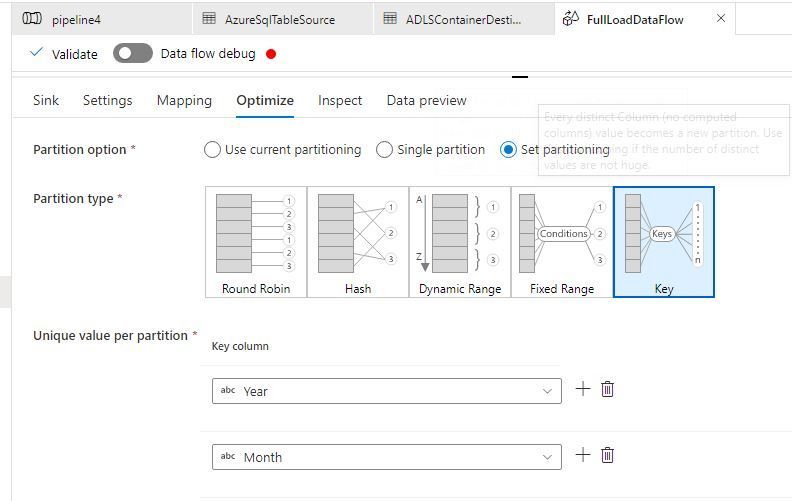Select Set partitioning radio button
Image resolution: width=792 pixels, height=501 pixels.
tap(509, 150)
